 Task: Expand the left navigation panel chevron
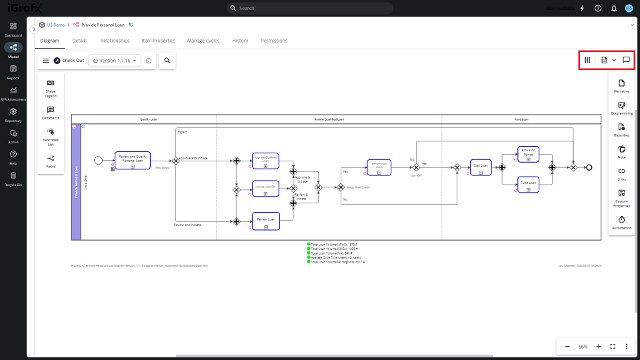click(34, 29)
